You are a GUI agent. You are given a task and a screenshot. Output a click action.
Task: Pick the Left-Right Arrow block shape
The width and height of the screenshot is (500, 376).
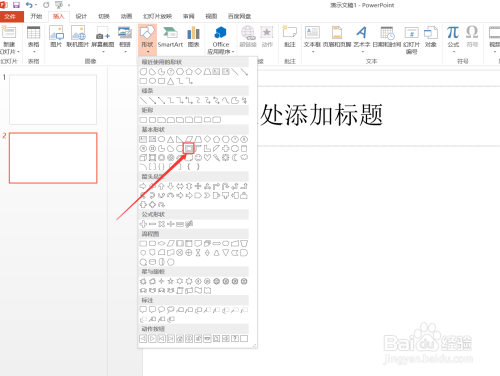180,186
